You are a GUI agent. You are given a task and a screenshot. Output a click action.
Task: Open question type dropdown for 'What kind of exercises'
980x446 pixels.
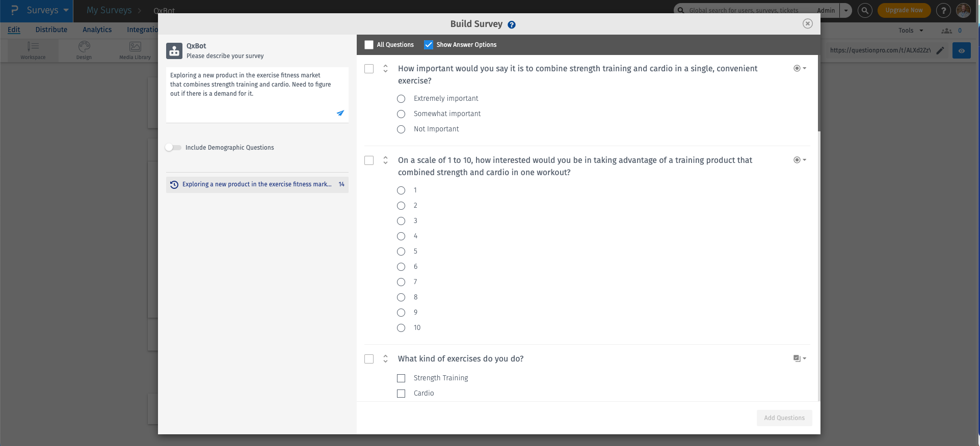click(x=800, y=358)
